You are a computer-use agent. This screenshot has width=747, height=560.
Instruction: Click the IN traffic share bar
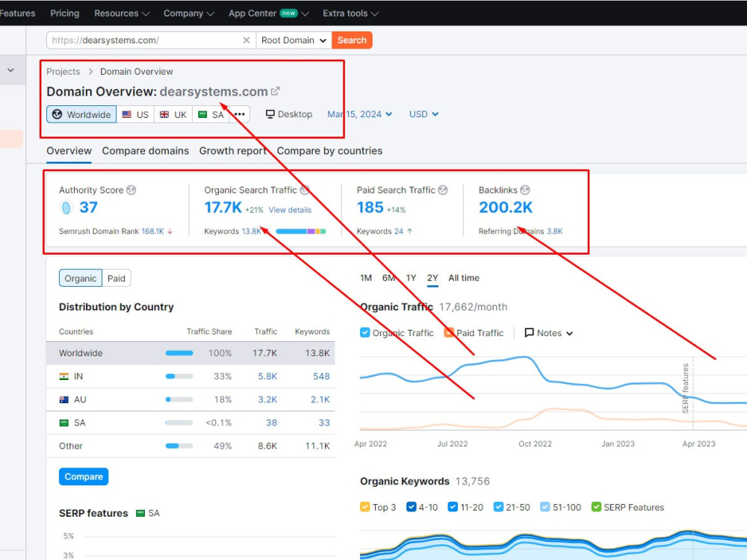(x=179, y=376)
